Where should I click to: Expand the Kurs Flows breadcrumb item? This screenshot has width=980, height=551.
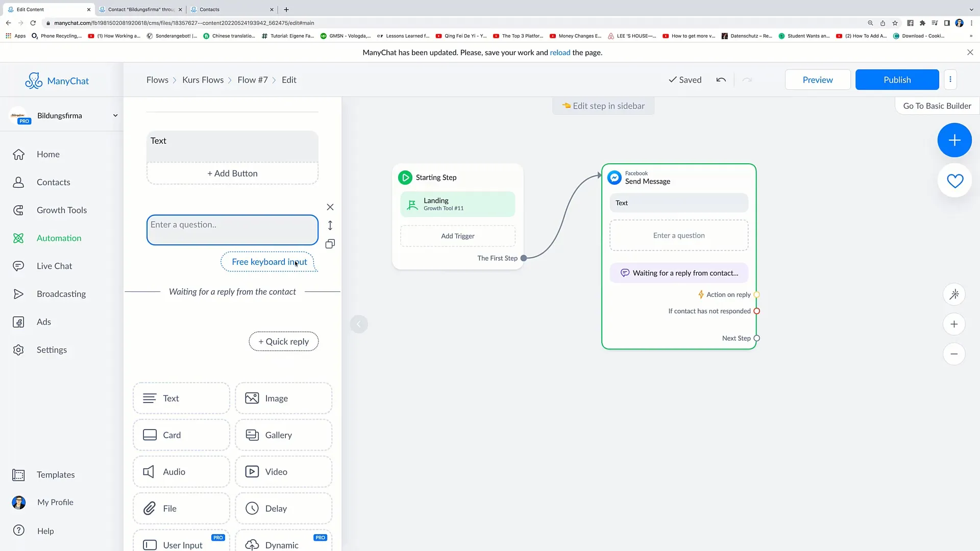[203, 80]
